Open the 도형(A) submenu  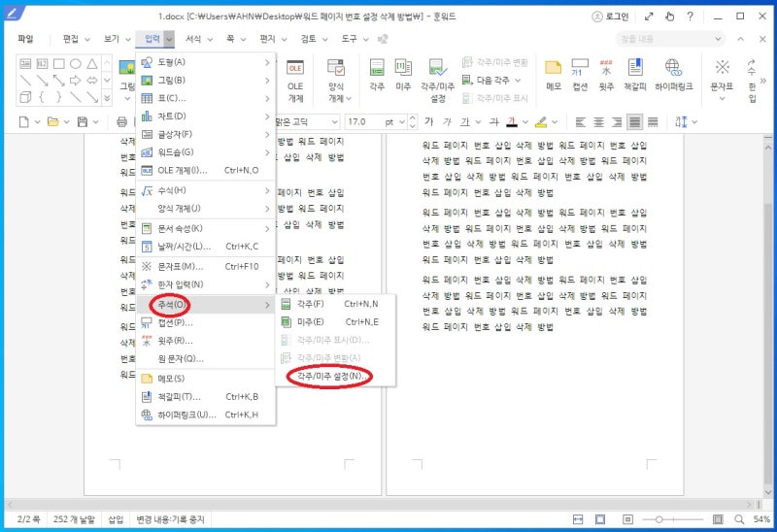(x=206, y=62)
